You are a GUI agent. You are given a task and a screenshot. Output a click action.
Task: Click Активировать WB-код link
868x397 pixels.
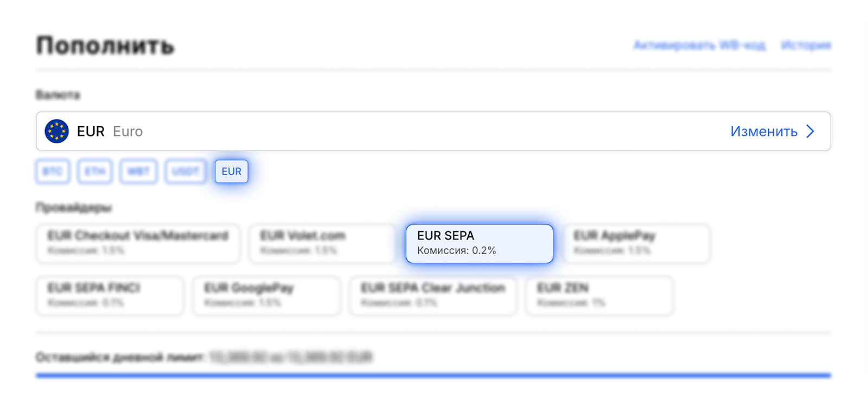(x=699, y=46)
